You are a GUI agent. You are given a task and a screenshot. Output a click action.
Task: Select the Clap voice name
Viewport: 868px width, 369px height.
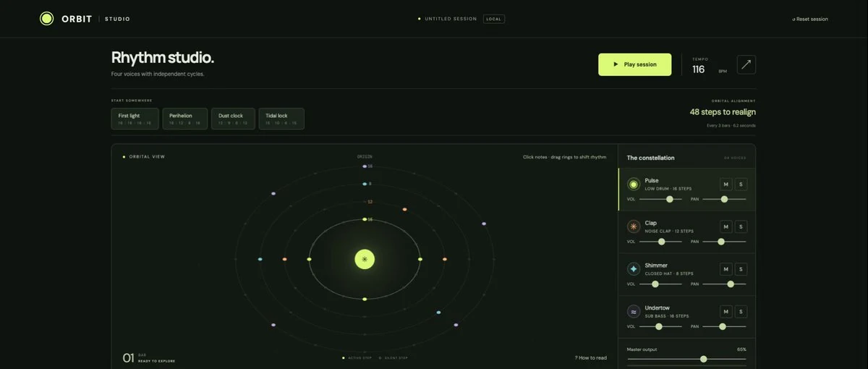click(651, 223)
